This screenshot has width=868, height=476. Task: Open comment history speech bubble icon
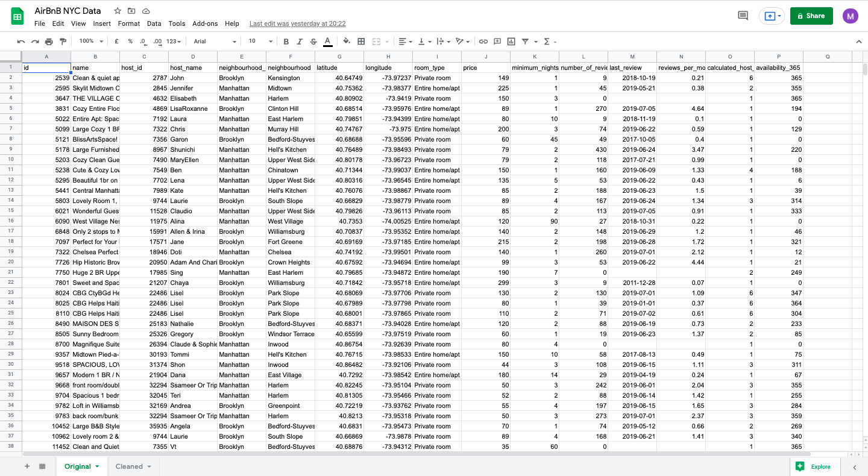click(x=743, y=16)
